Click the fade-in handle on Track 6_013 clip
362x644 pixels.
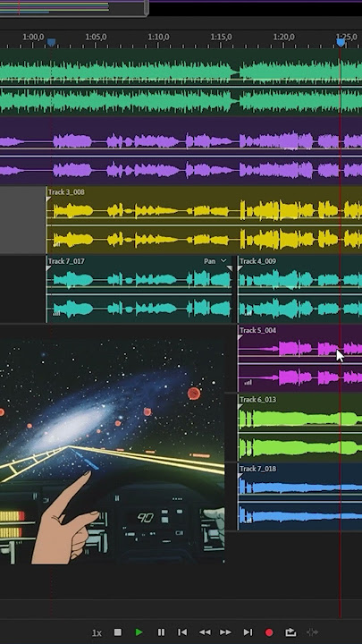(240, 406)
